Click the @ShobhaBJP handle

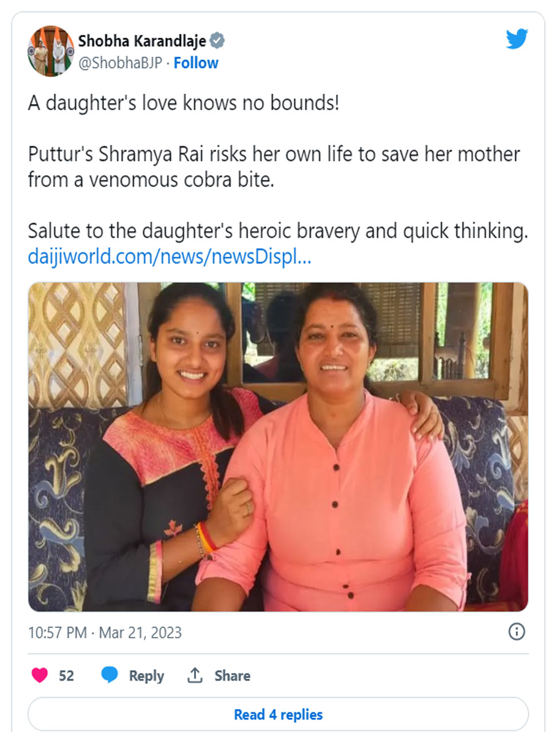pos(120,63)
